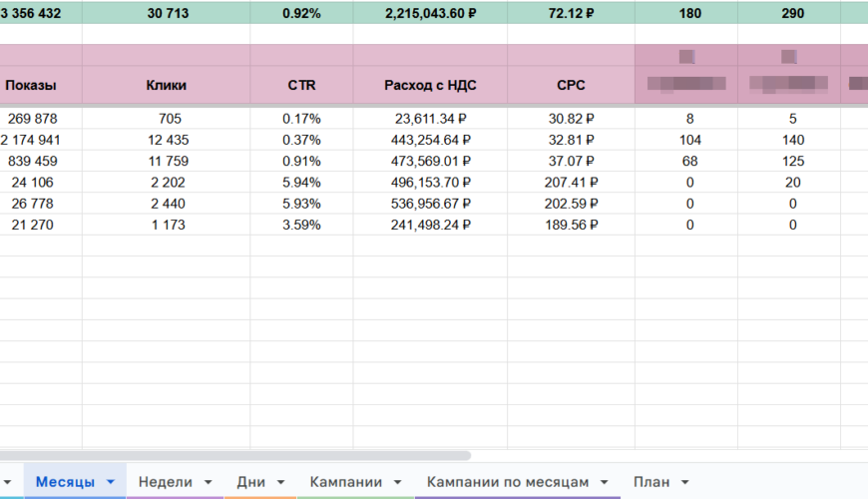Click the dropdown arrow beside Кампании tab

pyautogui.click(x=397, y=482)
